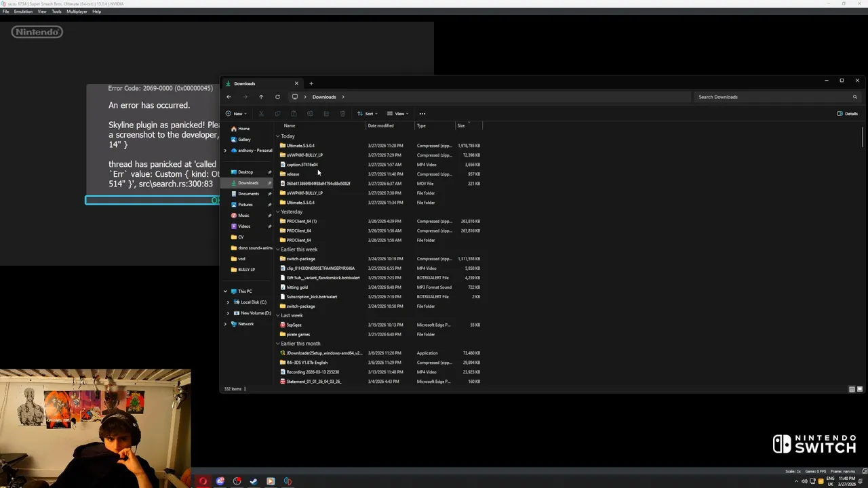Screen dimensions: 868x488
Task: Open yuzu Multiplayer menu
Action: pos(77,12)
